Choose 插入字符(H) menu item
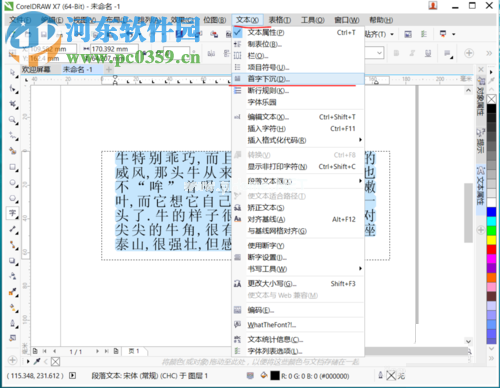Viewport: 500px width, 388px height. [x=298, y=129]
